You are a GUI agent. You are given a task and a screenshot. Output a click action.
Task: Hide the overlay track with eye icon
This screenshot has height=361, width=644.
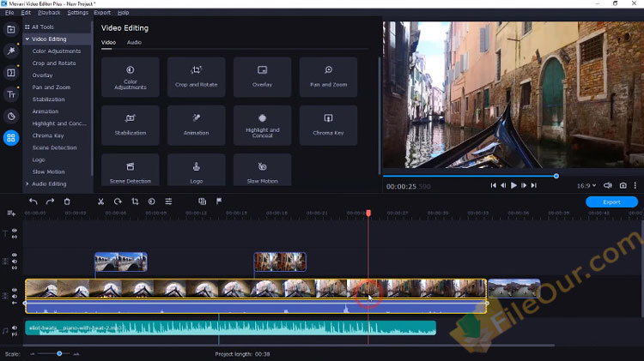(x=15, y=256)
